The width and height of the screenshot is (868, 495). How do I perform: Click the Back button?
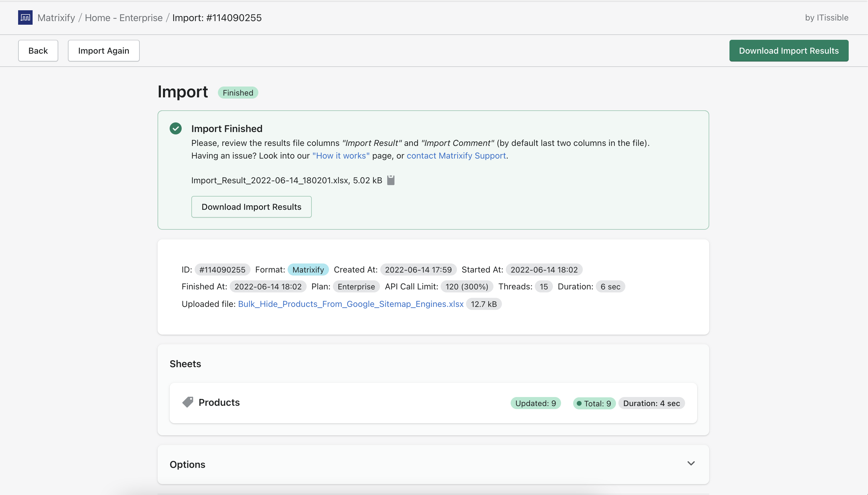[38, 50]
